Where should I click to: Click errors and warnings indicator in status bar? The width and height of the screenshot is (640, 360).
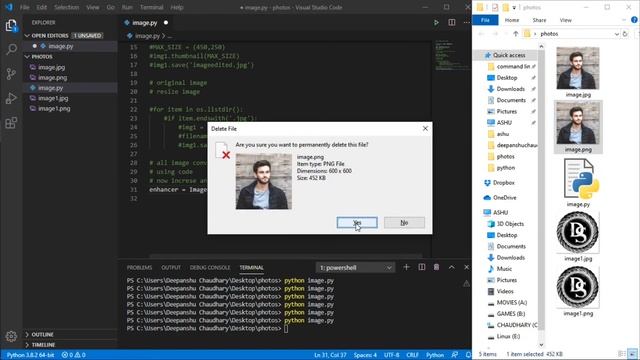73,355
